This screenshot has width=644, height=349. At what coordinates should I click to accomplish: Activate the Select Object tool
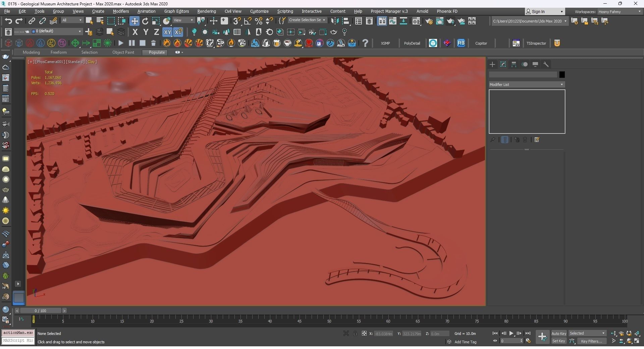89,21
